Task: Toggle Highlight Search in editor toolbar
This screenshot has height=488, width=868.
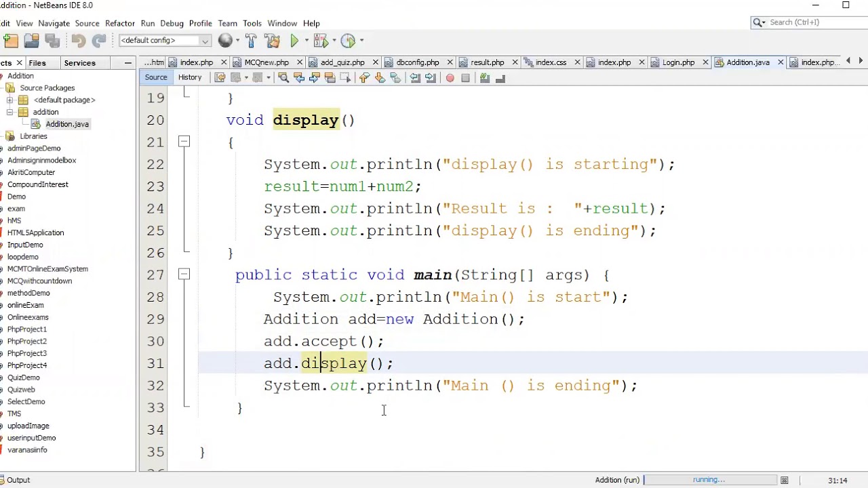Action: click(330, 78)
